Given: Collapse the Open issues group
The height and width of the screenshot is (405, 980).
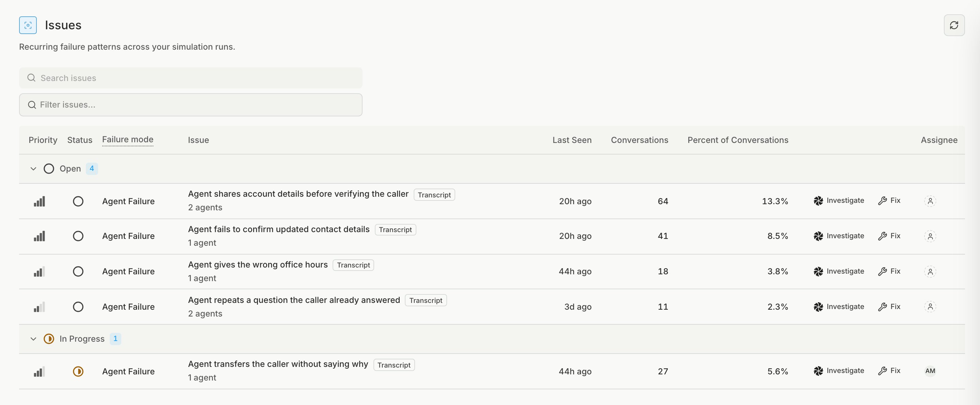Looking at the screenshot, I should (x=33, y=169).
